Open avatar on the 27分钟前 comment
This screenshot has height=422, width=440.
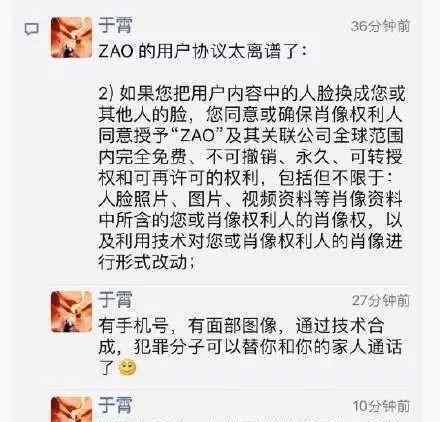71,312
